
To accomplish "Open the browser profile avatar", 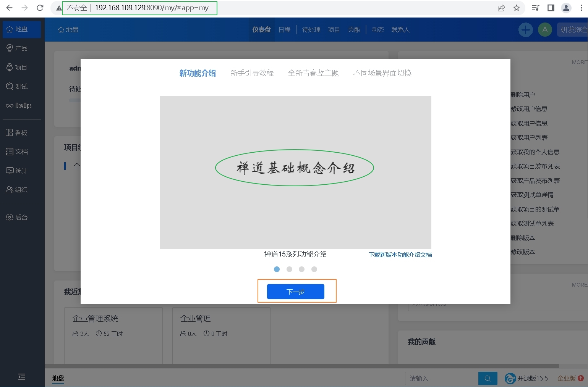I will [566, 8].
